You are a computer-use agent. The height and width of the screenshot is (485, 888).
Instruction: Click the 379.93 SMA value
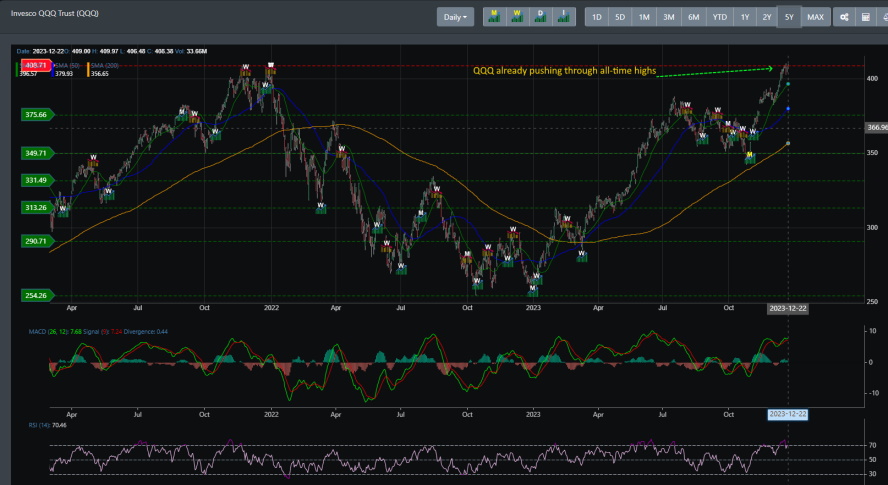pos(64,74)
